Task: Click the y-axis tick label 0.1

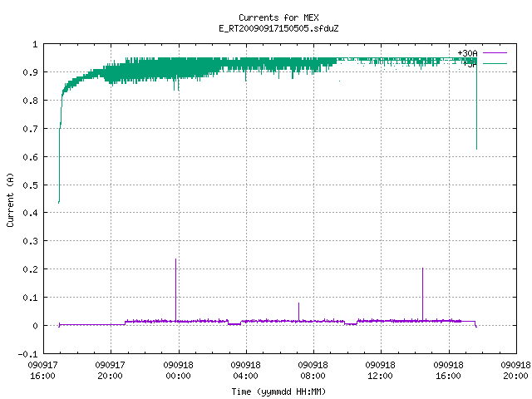Action: [30, 298]
